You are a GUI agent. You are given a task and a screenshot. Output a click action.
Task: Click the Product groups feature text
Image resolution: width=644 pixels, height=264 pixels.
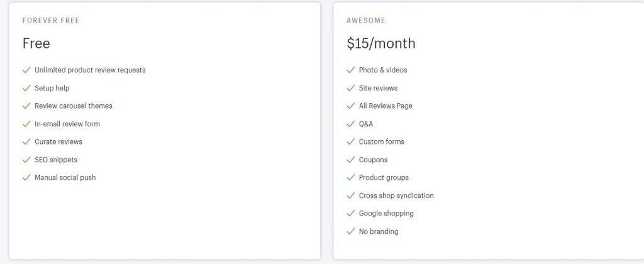click(x=384, y=177)
